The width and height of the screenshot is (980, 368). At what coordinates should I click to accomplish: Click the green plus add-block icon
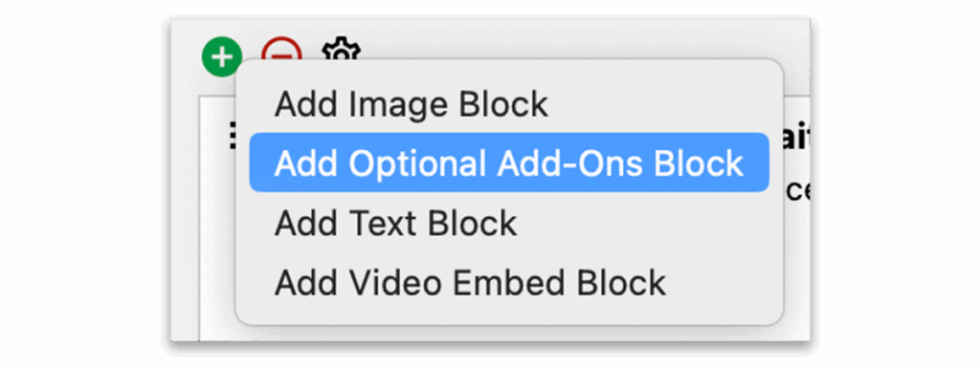tap(222, 57)
